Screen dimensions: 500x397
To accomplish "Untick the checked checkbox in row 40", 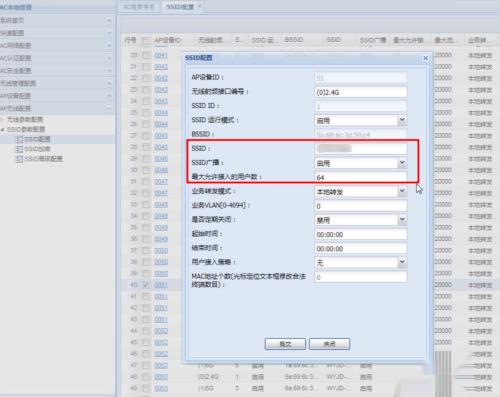I will click(x=146, y=285).
